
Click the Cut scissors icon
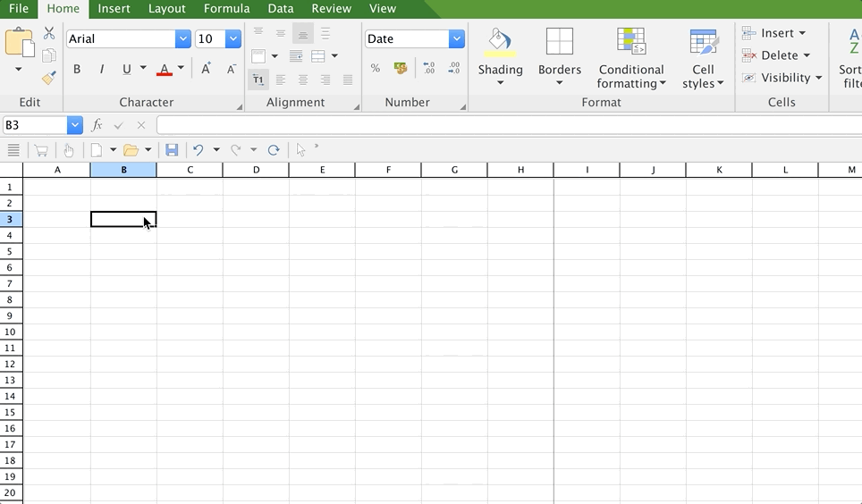click(49, 33)
